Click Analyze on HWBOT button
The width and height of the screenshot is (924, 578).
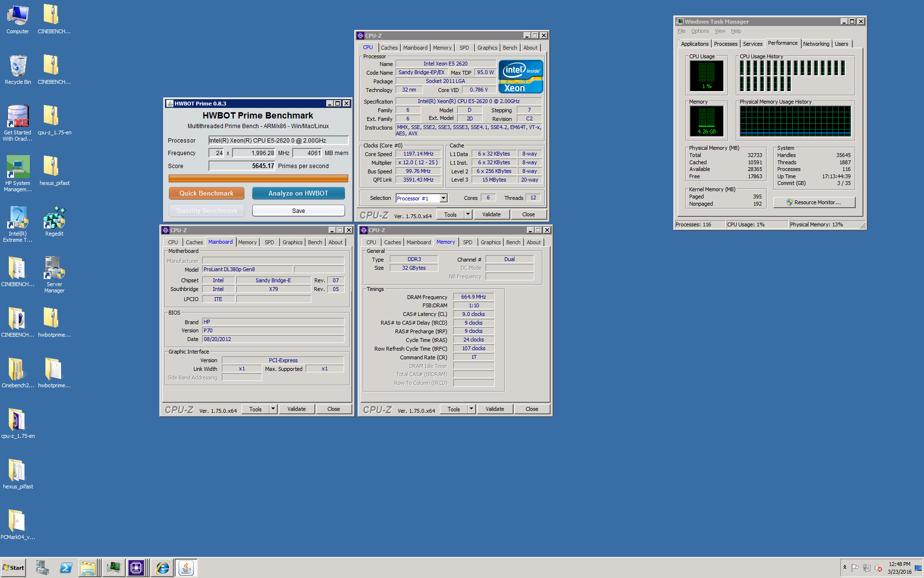pos(298,193)
